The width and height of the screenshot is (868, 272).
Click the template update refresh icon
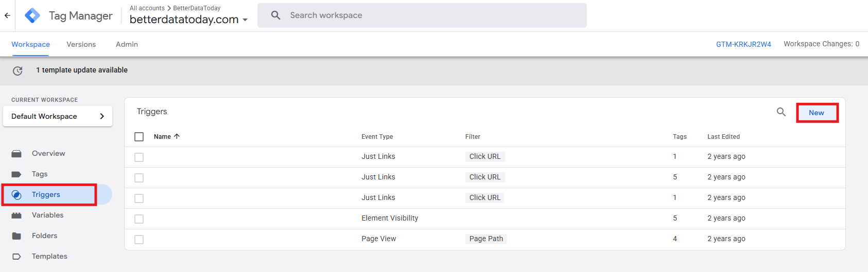coord(18,70)
